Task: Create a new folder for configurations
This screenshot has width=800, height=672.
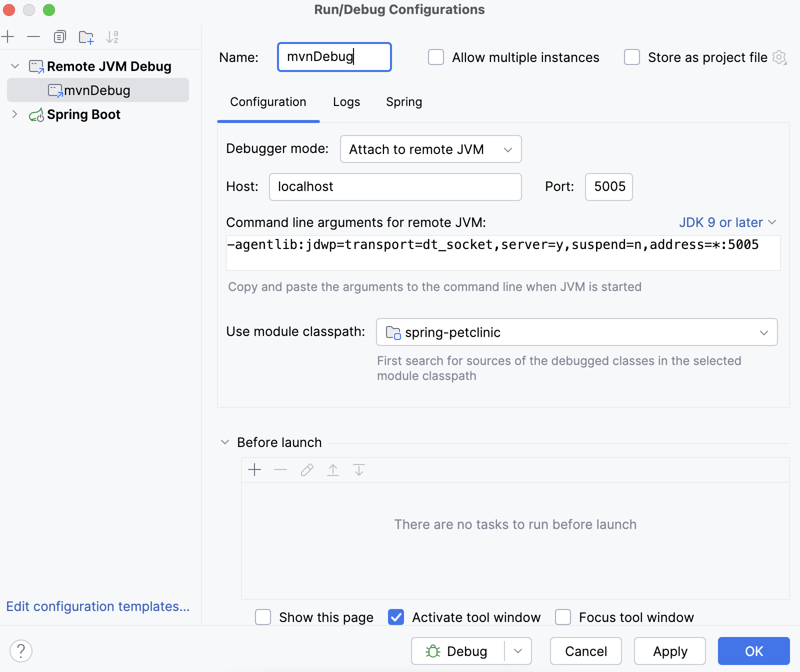Action: (x=86, y=36)
